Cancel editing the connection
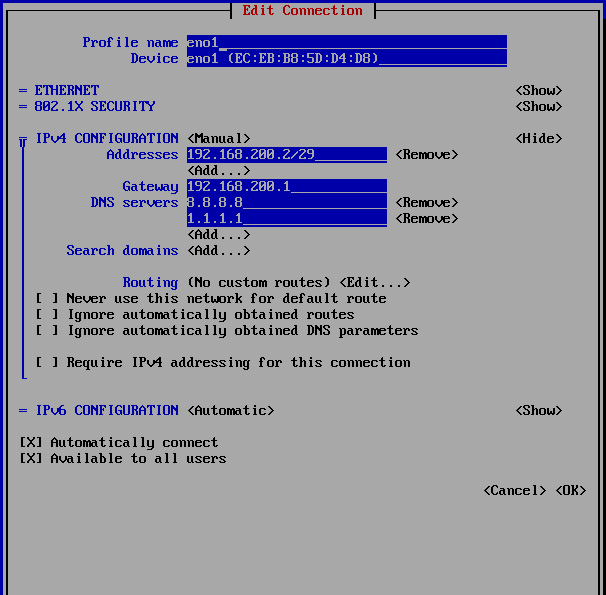The image size is (606, 595). (515, 491)
